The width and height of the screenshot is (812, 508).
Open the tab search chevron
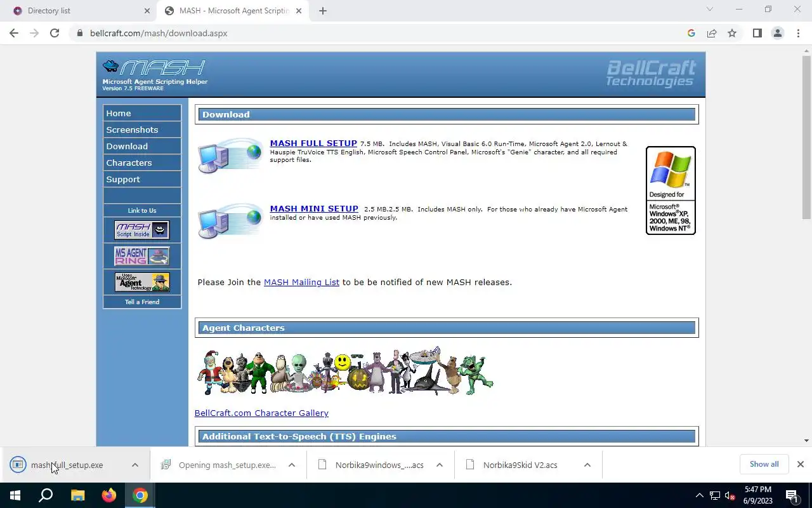[710, 10]
